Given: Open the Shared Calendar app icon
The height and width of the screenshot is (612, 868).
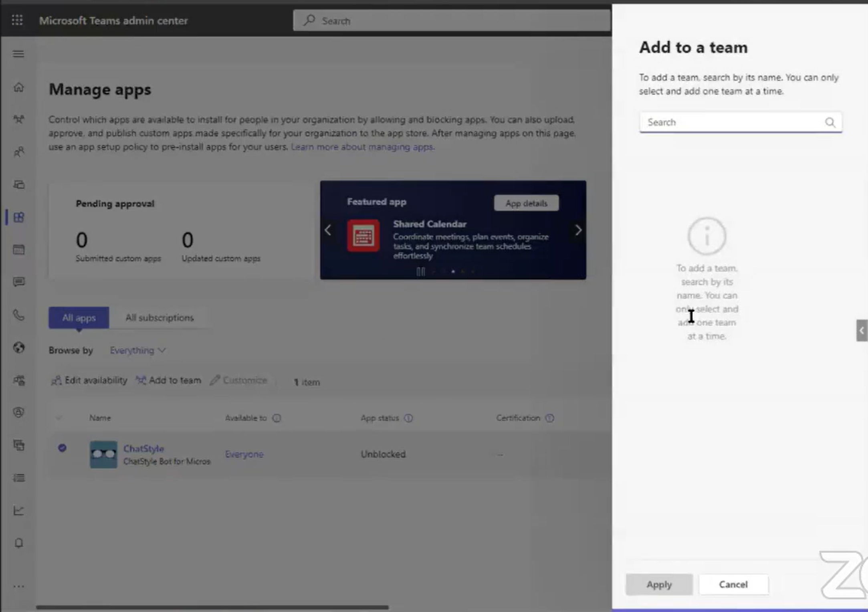Looking at the screenshot, I should click(x=363, y=236).
